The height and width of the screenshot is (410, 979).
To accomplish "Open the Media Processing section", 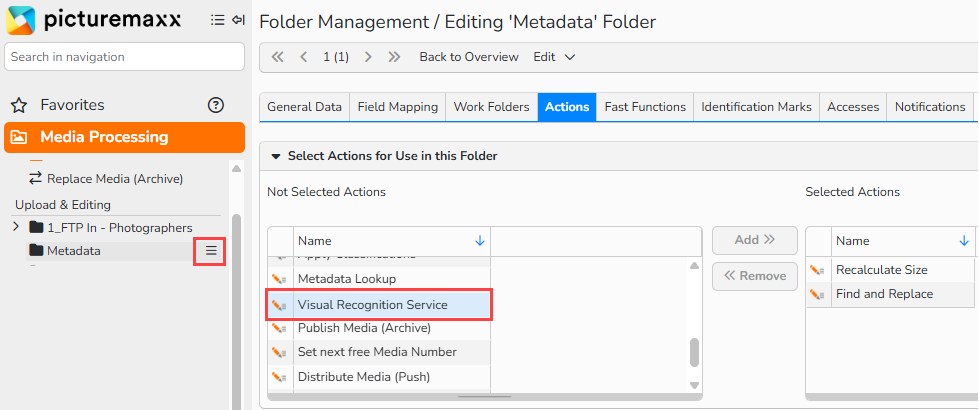I will [124, 137].
